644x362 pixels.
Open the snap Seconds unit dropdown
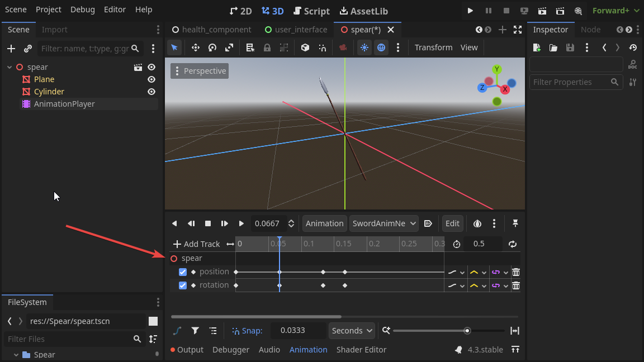[352, 331]
